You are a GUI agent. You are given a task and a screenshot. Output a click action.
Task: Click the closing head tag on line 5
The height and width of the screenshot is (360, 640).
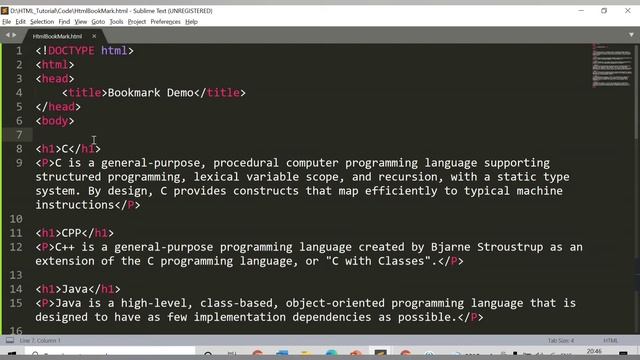coord(58,107)
